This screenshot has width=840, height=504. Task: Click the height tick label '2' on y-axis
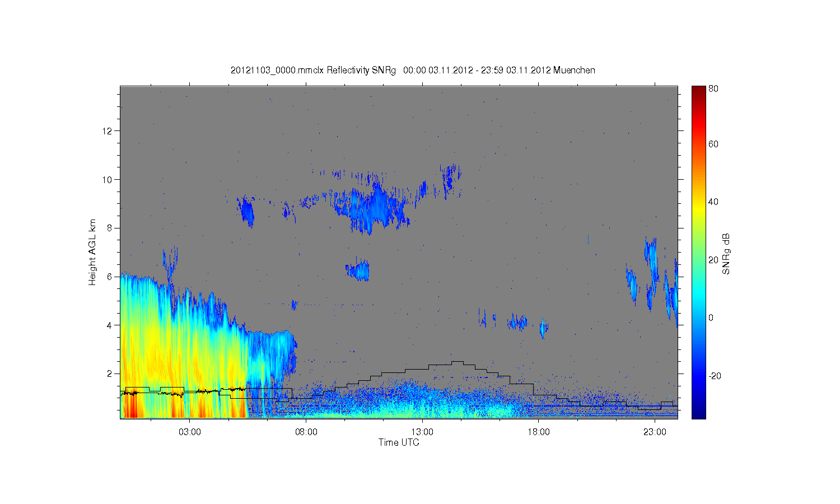(x=110, y=374)
